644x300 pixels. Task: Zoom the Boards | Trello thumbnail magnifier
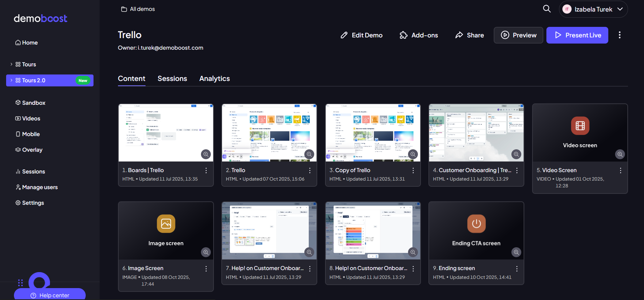point(206,154)
